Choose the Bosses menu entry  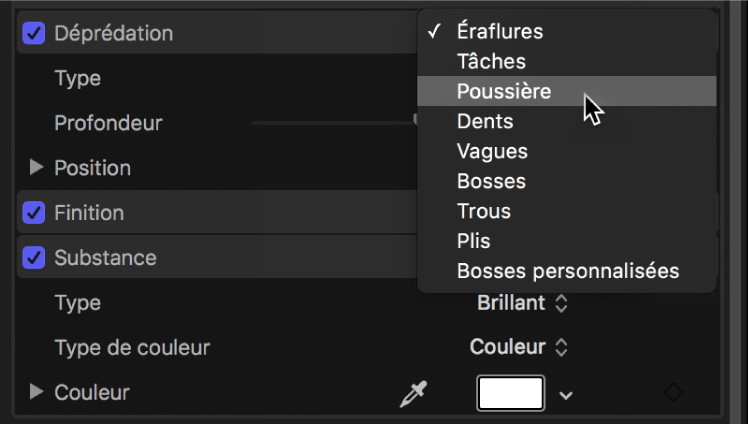click(491, 181)
